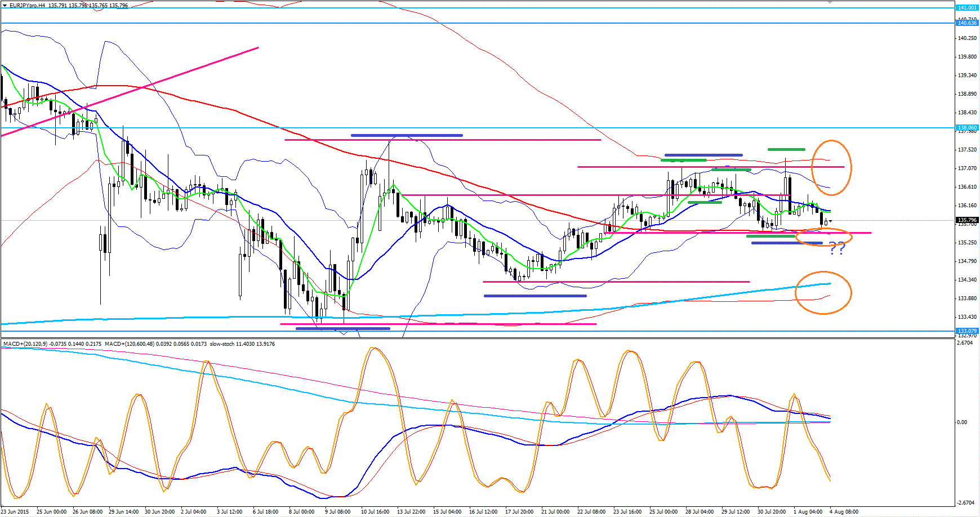The image size is (980, 517).
Task: Click the 23 Jun 2015 date label
Action: tap(15, 512)
